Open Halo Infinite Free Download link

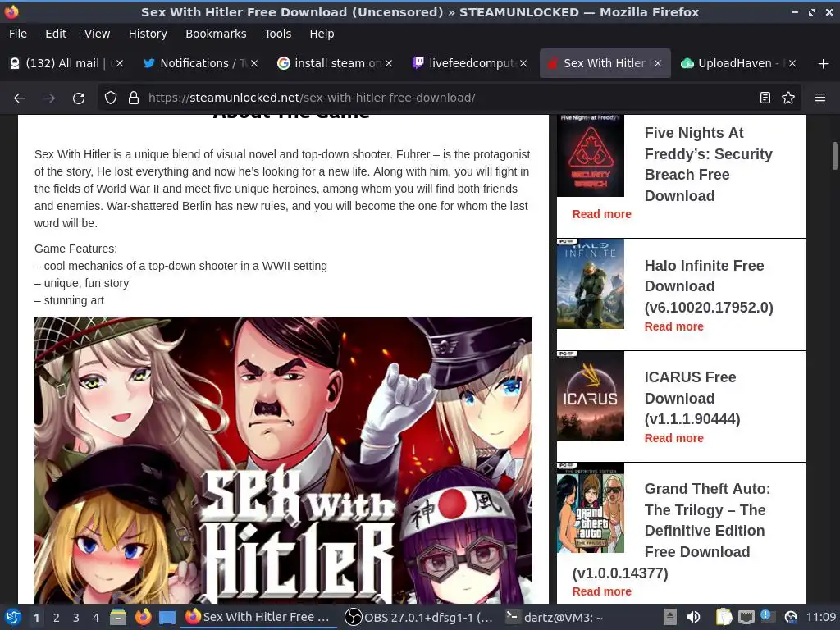tap(708, 286)
